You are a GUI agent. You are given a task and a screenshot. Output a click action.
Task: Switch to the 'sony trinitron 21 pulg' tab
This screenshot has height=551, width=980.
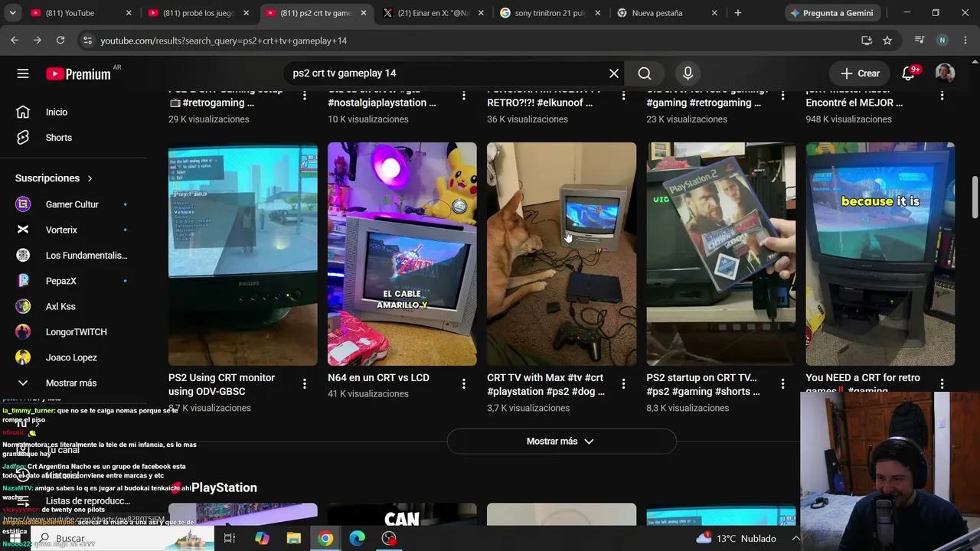point(551,13)
